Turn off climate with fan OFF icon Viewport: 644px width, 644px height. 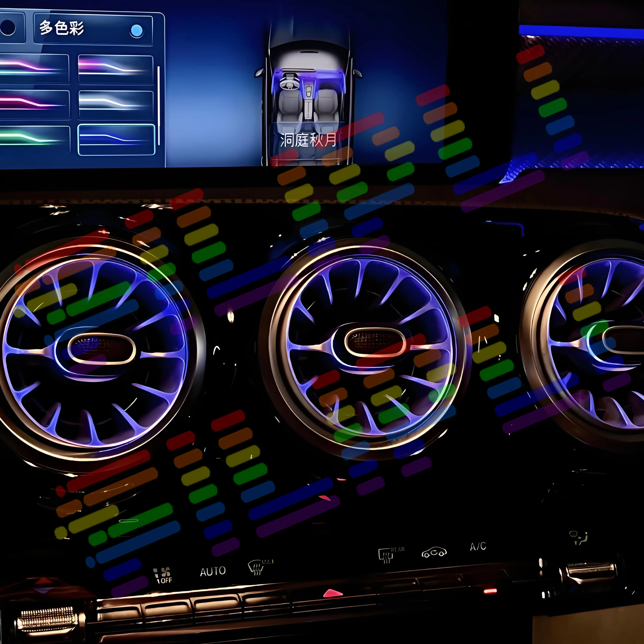point(162,575)
